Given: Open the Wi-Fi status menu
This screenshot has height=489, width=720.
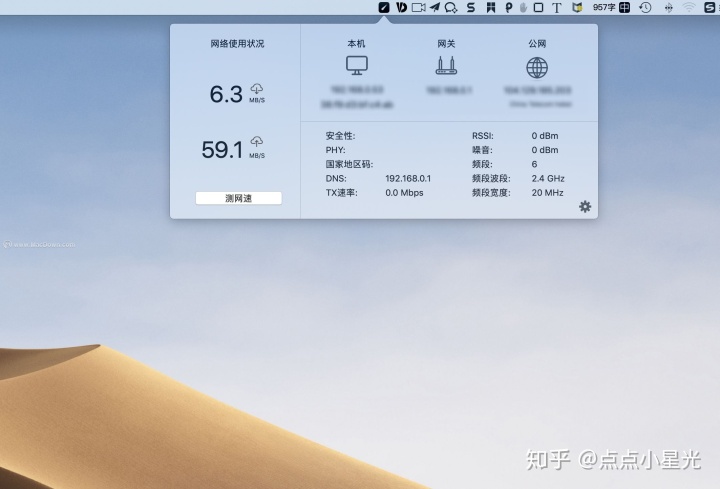Looking at the screenshot, I should (x=689, y=7).
